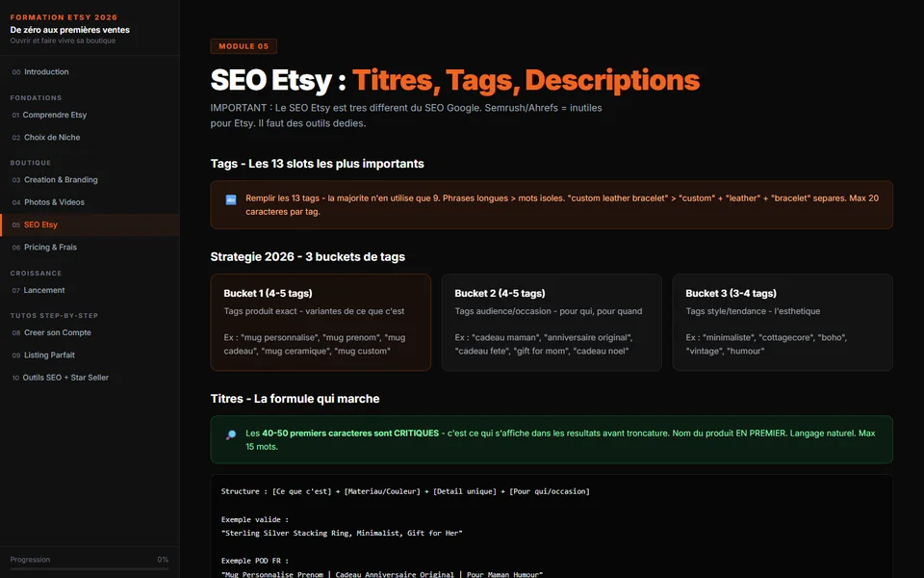Click 'Strategie 2026 - 3 buckets' heading
This screenshot has width=924, height=578.
click(x=308, y=256)
